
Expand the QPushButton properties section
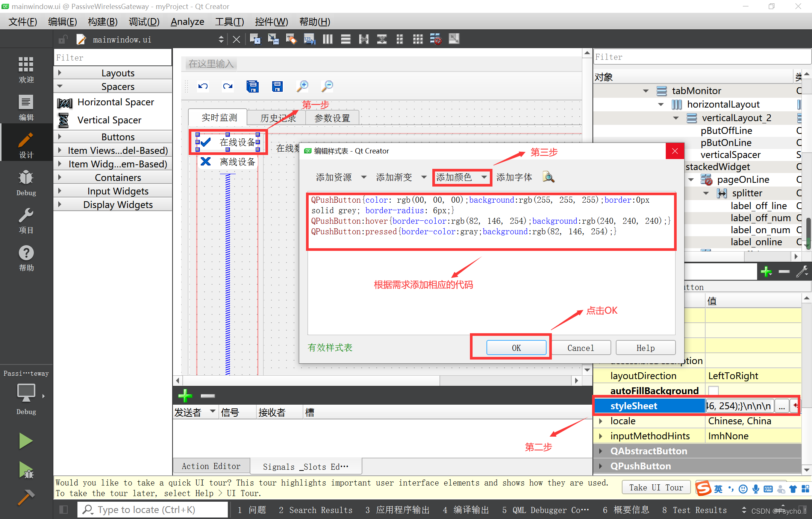click(x=601, y=467)
